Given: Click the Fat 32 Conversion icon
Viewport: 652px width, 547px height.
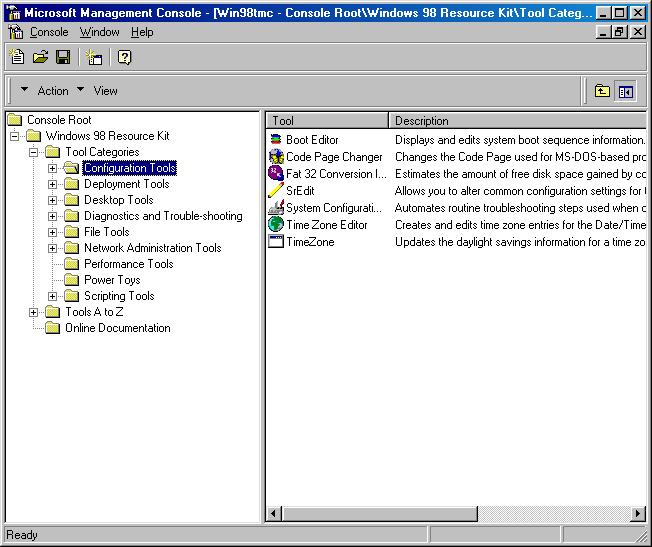Looking at the screenshot, I should (276, 173).
